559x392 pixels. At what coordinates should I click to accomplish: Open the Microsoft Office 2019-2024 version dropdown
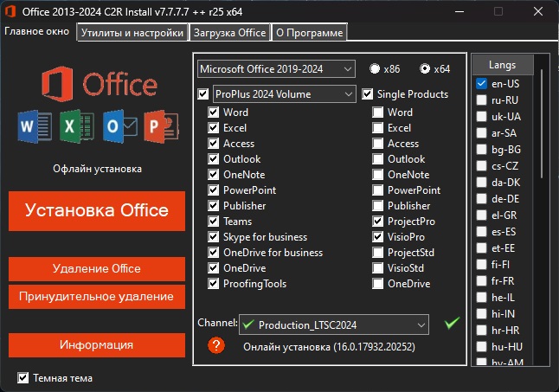(x=276, y=68)
